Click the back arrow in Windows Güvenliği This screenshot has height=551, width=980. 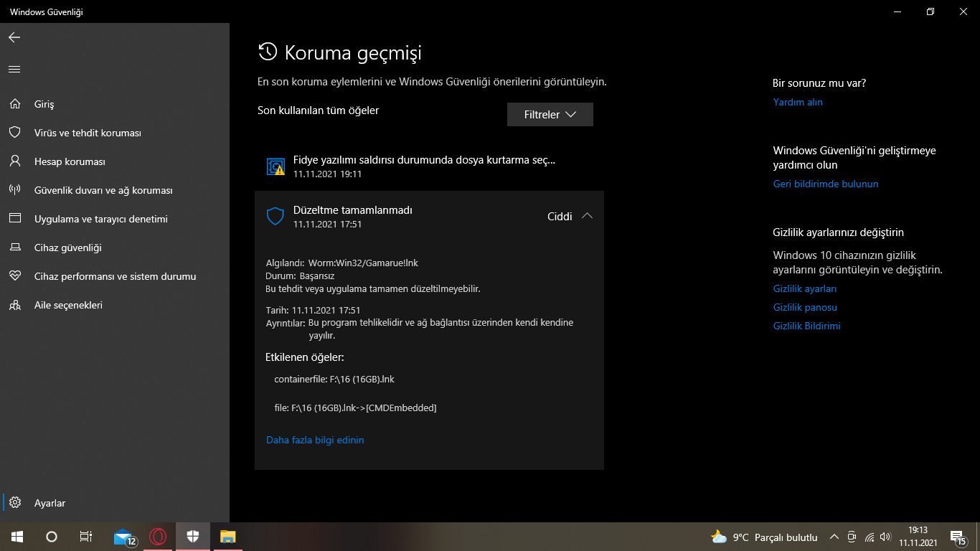pos(14,37)
